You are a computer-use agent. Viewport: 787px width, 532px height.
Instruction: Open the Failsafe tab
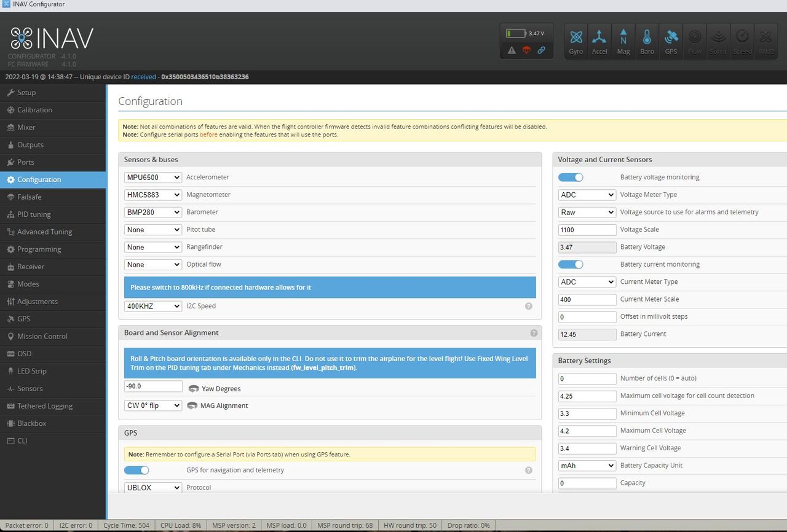53,197
